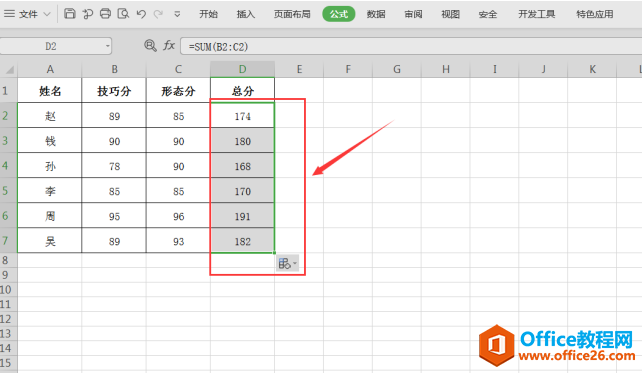Click the Select All corner triangle
642x373 pixels.
(9, 69)
